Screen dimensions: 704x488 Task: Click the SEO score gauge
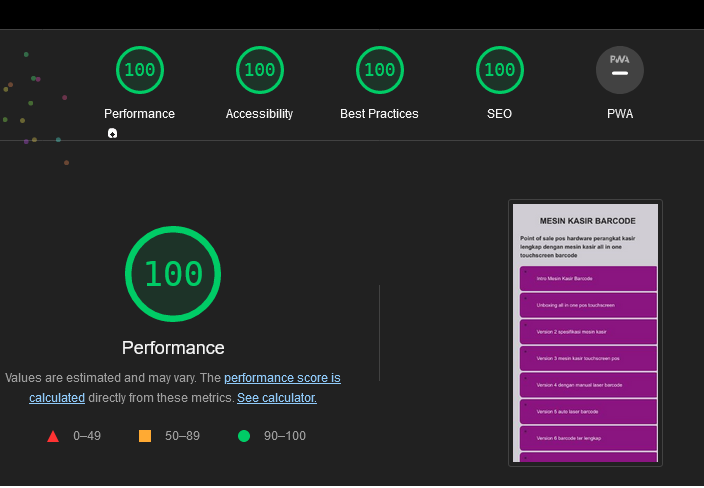pyautogui.click(x=500, y=70)
